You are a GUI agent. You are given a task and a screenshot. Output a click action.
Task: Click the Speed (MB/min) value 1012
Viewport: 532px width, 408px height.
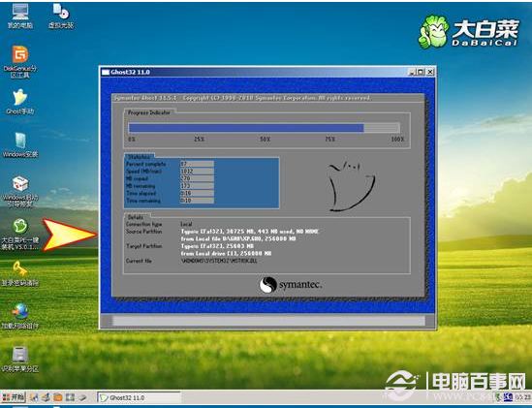pos(197,172)
